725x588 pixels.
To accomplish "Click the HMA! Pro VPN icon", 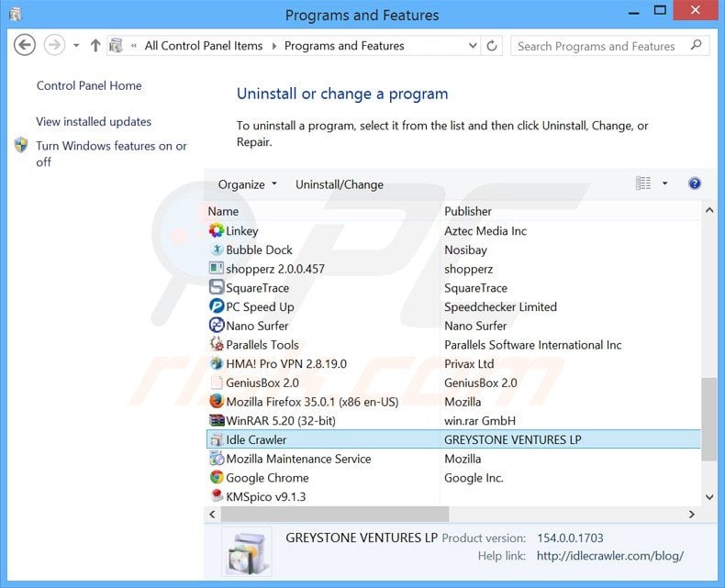I will click(x=216, y=363).
